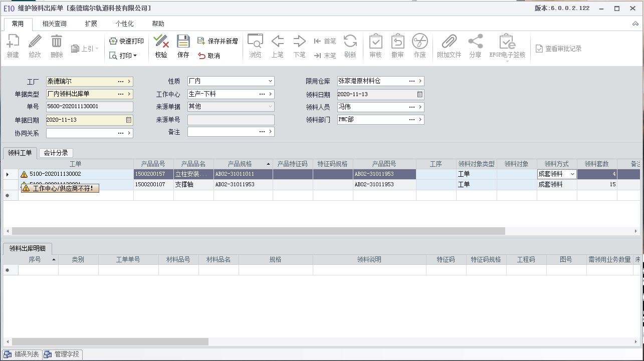Open the 工作中心 lookup button
644x361 pixels.
point(262,94)
